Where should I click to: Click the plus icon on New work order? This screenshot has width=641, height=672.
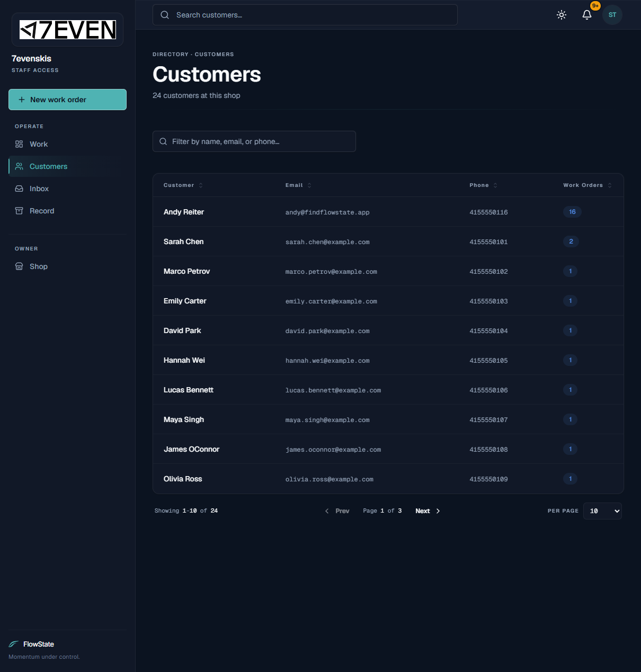(x=22, y=100)
